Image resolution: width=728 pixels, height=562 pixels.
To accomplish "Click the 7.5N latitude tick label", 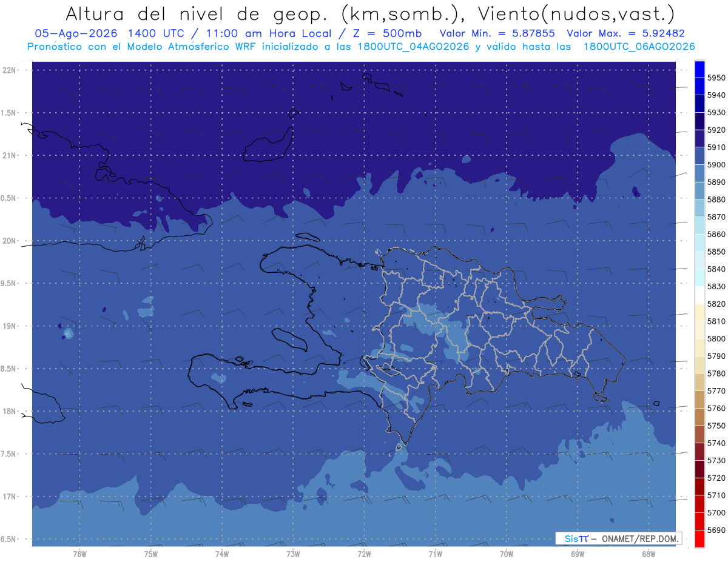I will click(8, 453).
